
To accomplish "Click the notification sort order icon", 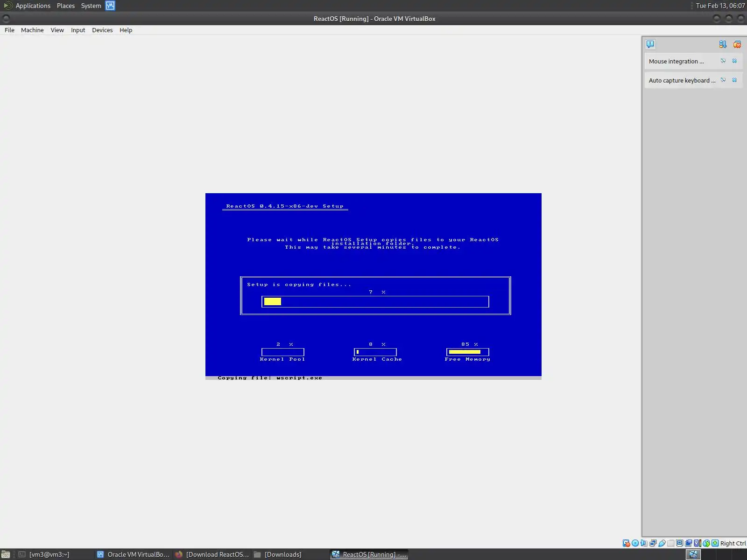I will coord(723,44).
